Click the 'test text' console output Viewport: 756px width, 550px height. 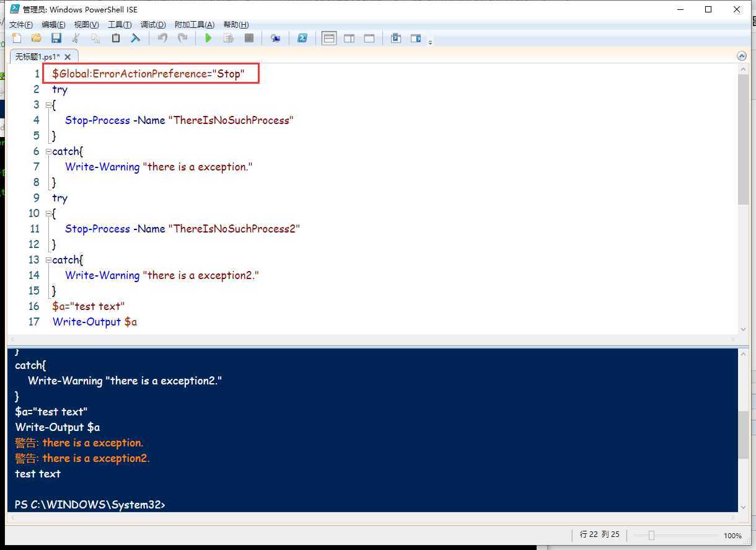point(38,474)
